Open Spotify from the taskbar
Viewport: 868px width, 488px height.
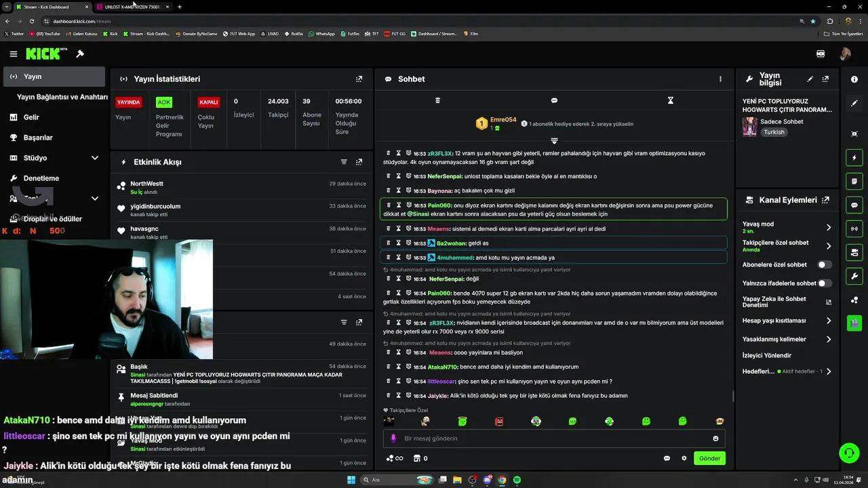coord(517,480)
